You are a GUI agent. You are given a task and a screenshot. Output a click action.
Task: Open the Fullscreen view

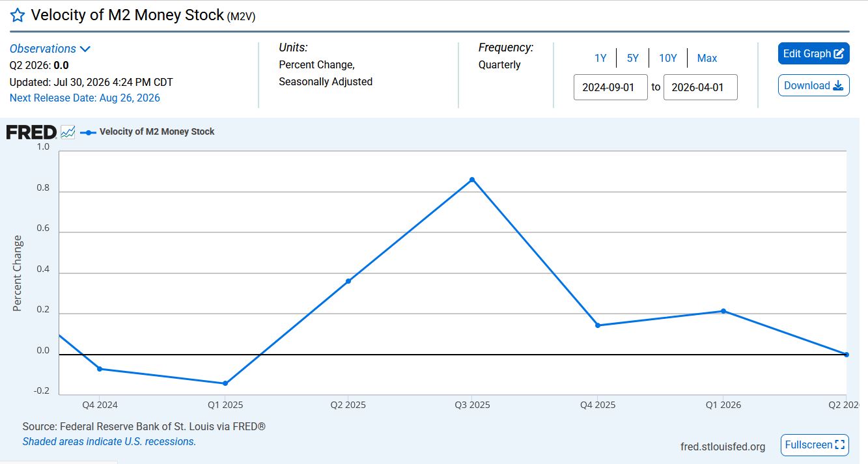point(815,445)
